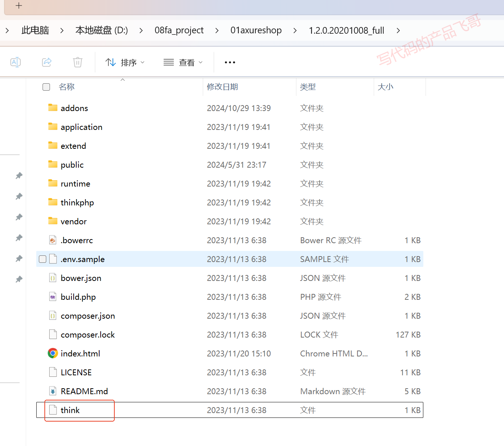Go to 08fa_project breadcrumb

[179, 30]
